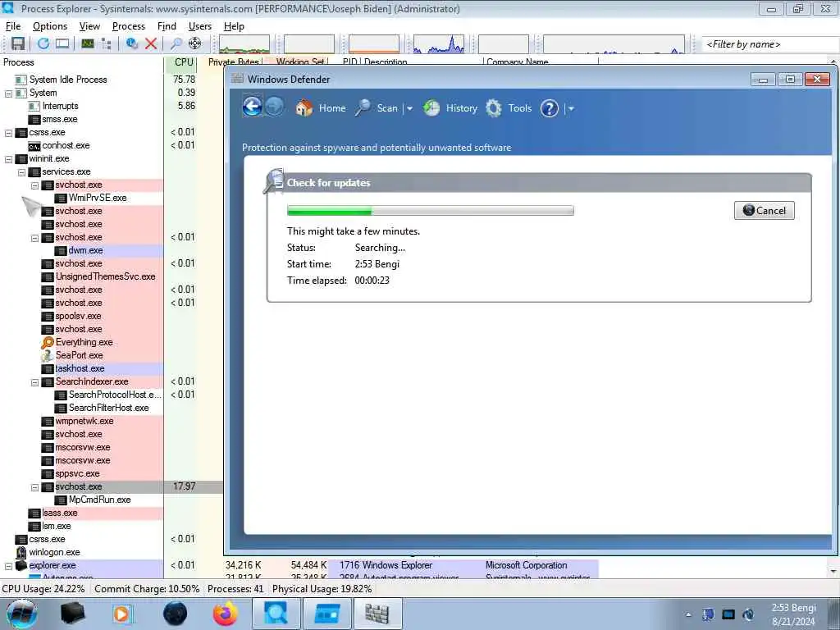
Task: Click the Refresh Now toolbar icon
Action: (x=43, y=44)
